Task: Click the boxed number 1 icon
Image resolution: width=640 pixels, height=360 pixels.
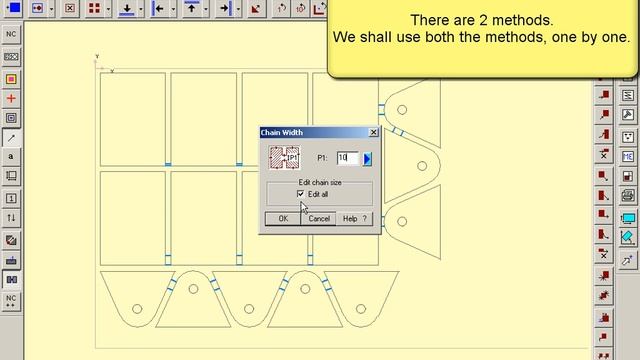Action: (11, 198)
